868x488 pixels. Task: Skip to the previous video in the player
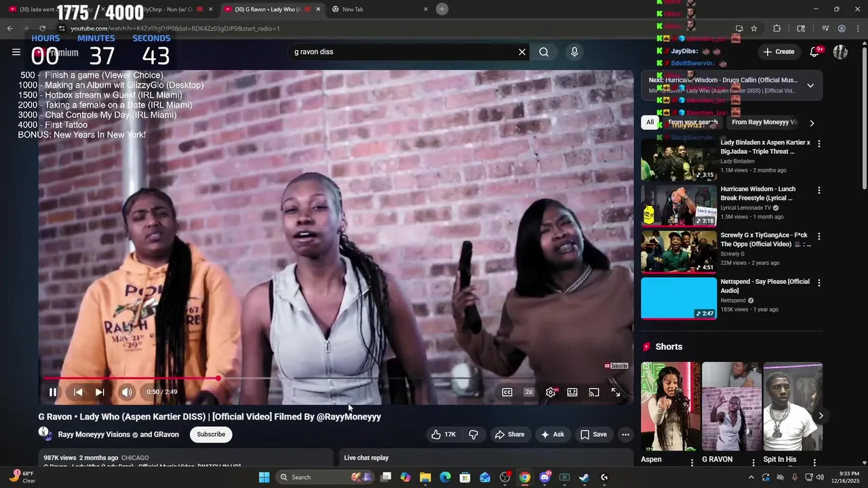click(78, 392)
